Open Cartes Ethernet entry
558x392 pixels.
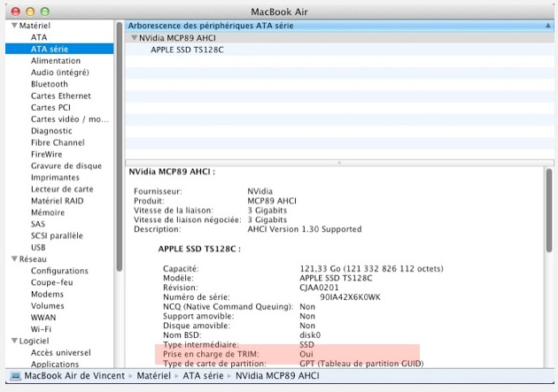tap(61, 96)
